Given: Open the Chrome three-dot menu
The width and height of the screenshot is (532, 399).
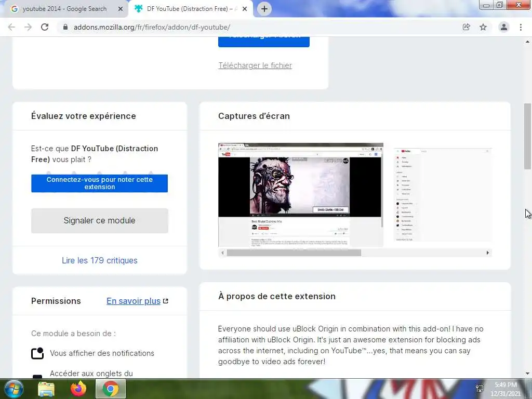Looking at the screenshot, I should pyautogui.click(x=521, y=27).
